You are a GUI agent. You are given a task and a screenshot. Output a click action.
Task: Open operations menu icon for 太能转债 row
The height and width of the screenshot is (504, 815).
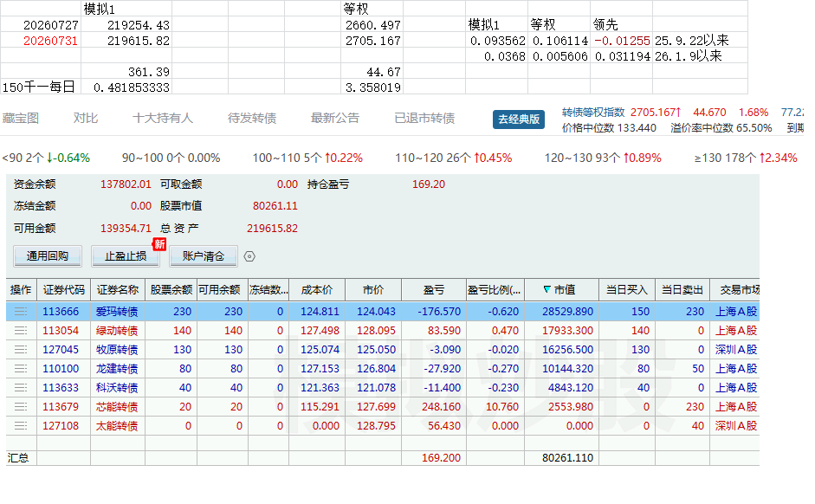[21, 426]
